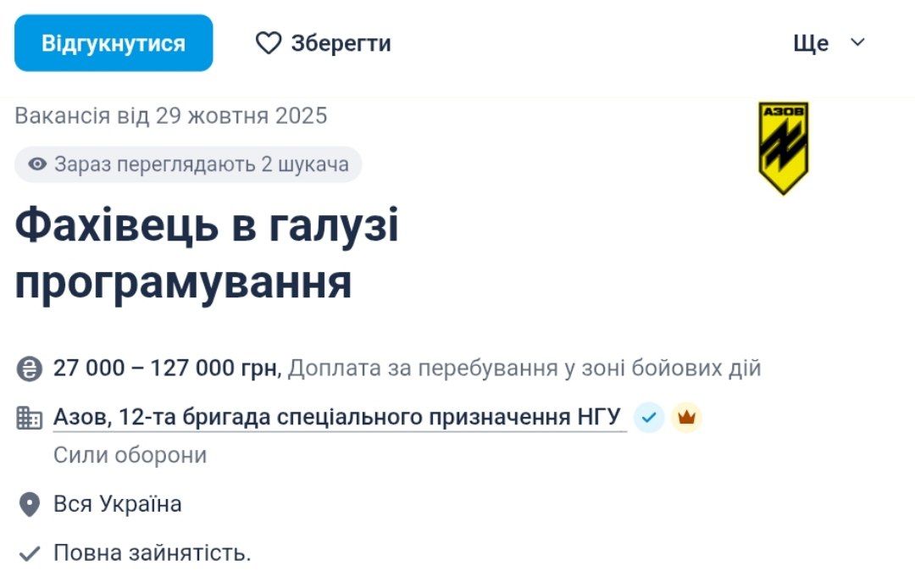Click the orange crown icon

tap(686, 416)
